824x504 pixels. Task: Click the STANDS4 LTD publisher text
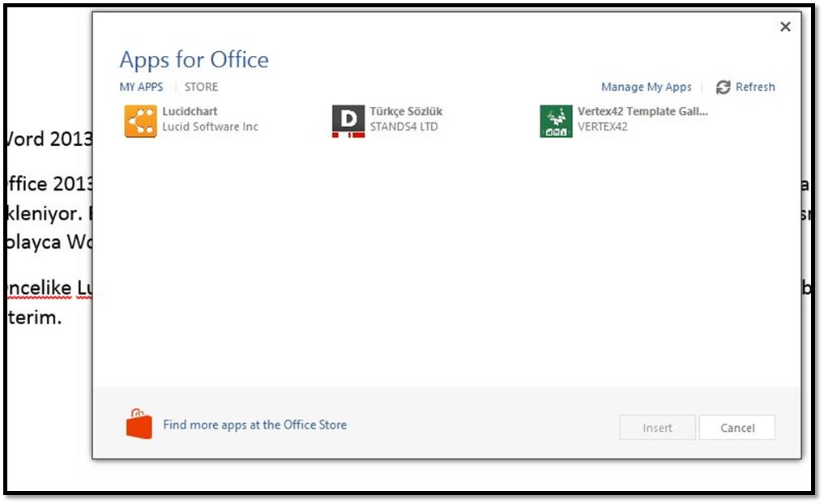coord(403,126)
